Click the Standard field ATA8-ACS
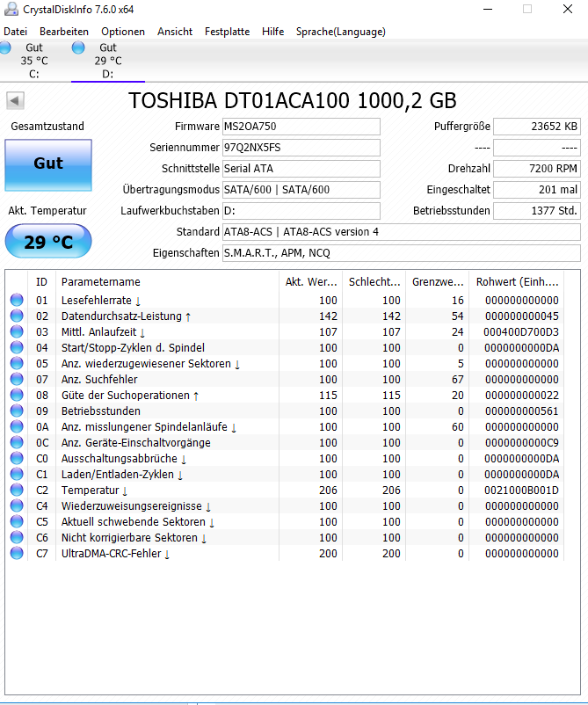 [402, 232]
